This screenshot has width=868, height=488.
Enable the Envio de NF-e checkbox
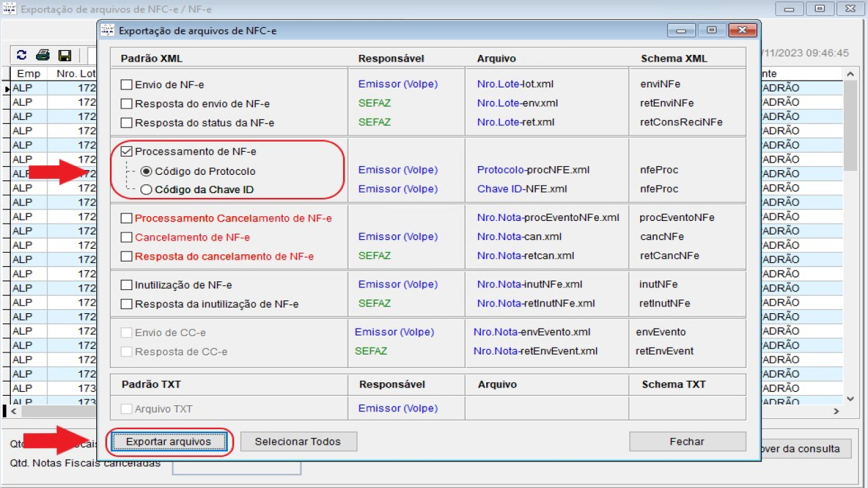point(126,85)
